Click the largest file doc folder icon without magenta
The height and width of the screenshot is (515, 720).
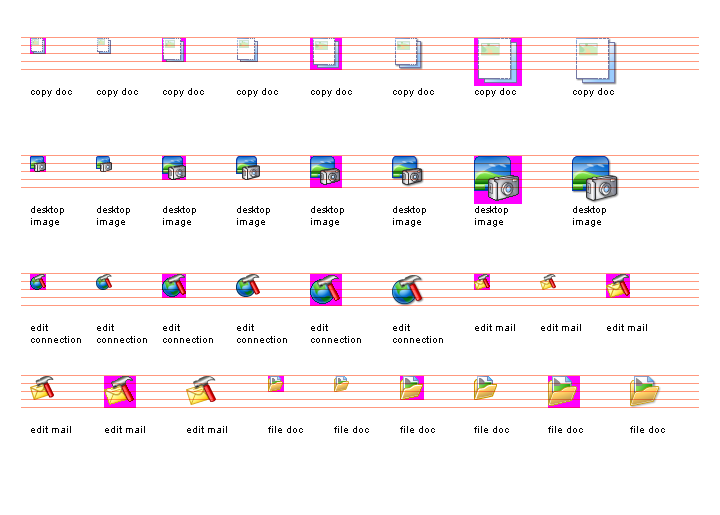645,391
